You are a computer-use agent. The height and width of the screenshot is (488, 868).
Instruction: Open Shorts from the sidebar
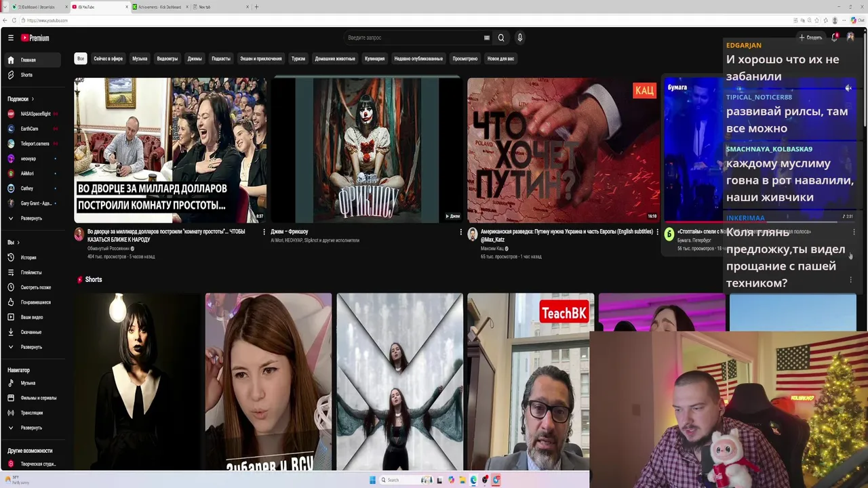click(x=31, y=75)
